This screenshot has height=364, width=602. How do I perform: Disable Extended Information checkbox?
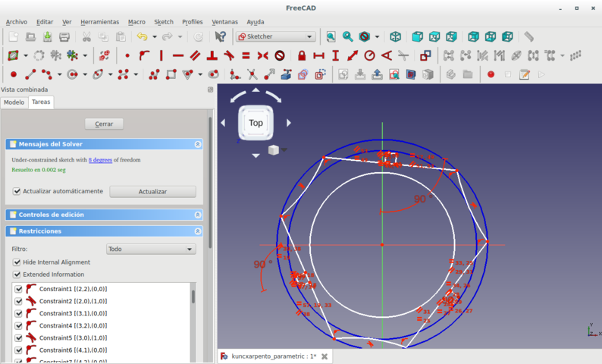[x=17, y=274]
